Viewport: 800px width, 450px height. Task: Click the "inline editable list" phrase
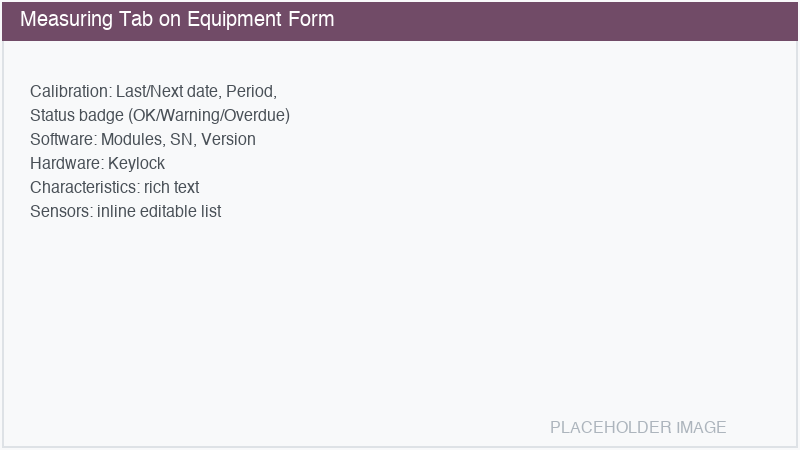[159, 211]
